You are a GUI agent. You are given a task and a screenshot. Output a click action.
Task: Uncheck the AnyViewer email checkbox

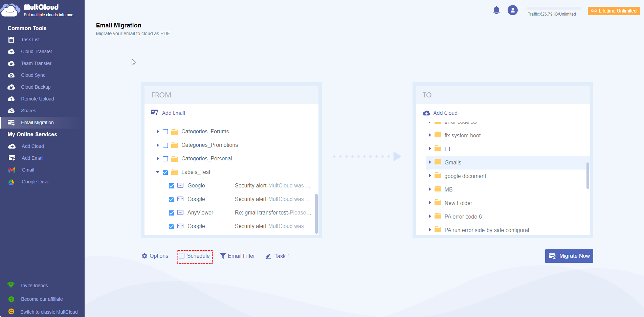[x=171, y=213]
